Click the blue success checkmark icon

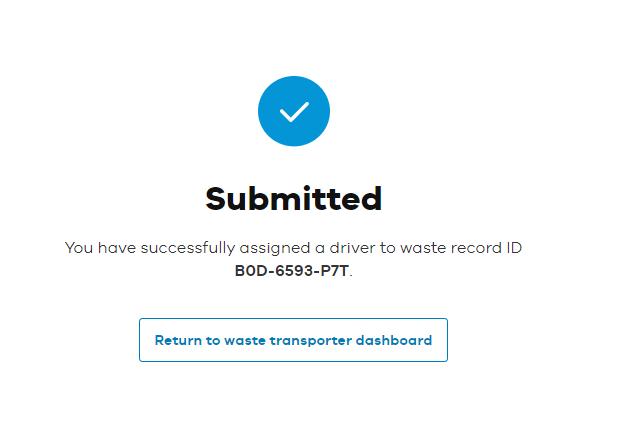click(x=293, y=111)
